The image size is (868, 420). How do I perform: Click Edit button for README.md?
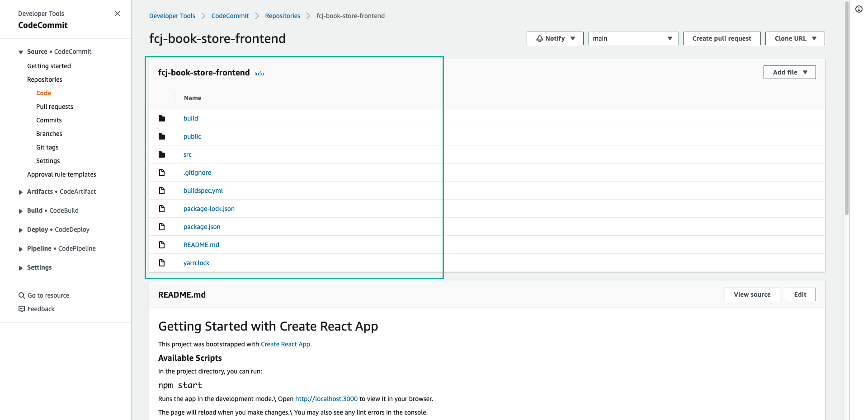800,294
